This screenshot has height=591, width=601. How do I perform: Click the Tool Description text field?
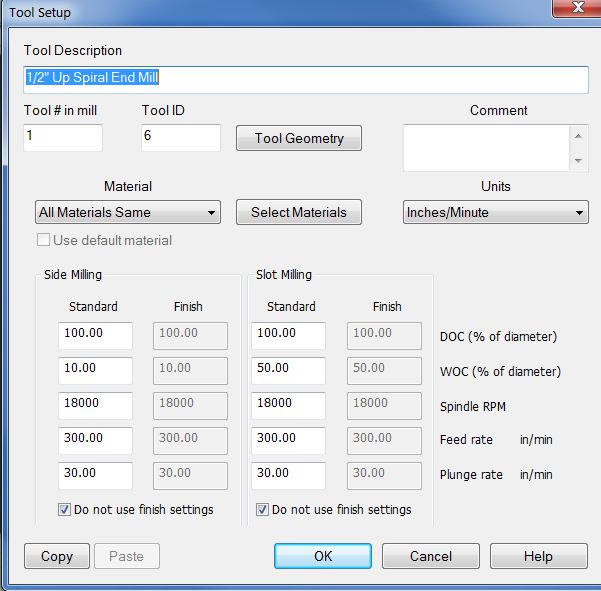[x=305, y=79]
